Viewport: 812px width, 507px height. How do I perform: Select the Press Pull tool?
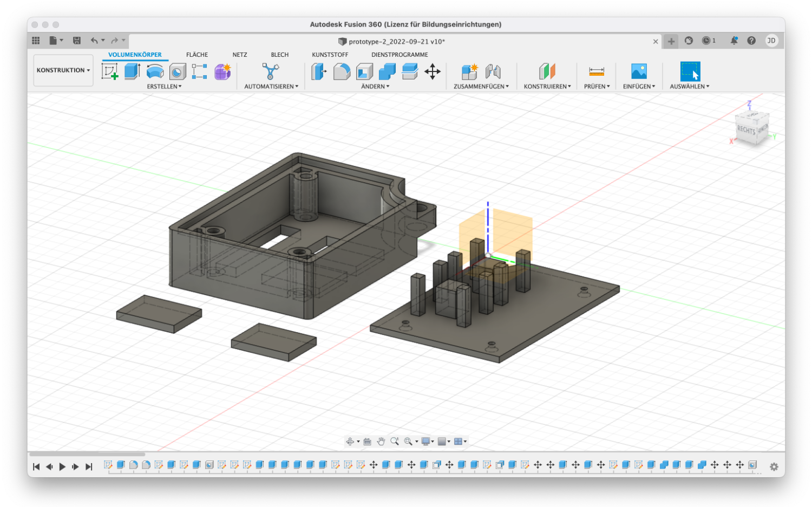point(319,71)
